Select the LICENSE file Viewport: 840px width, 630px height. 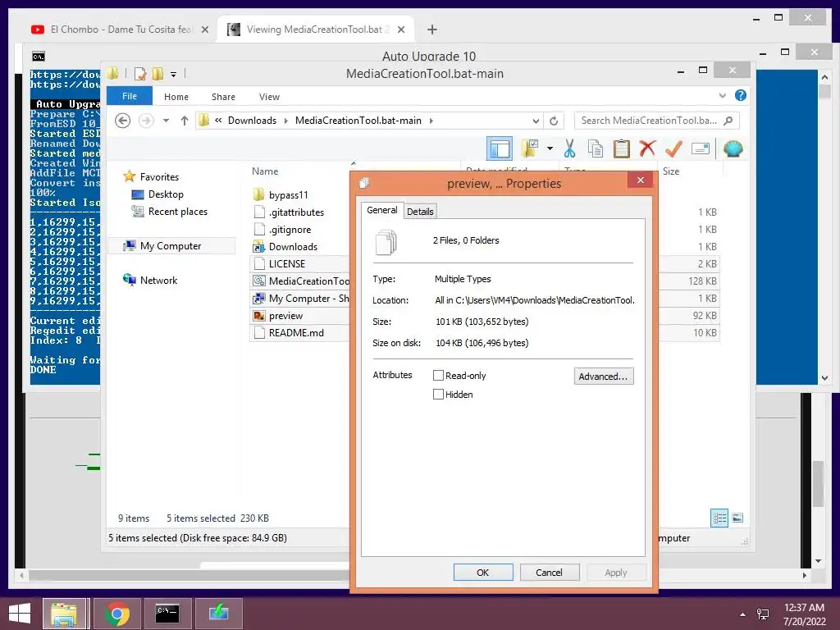[286, 263]
